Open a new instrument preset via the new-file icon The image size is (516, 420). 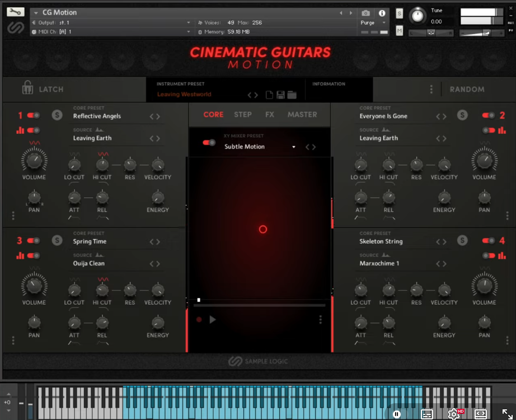click(269, 95)
